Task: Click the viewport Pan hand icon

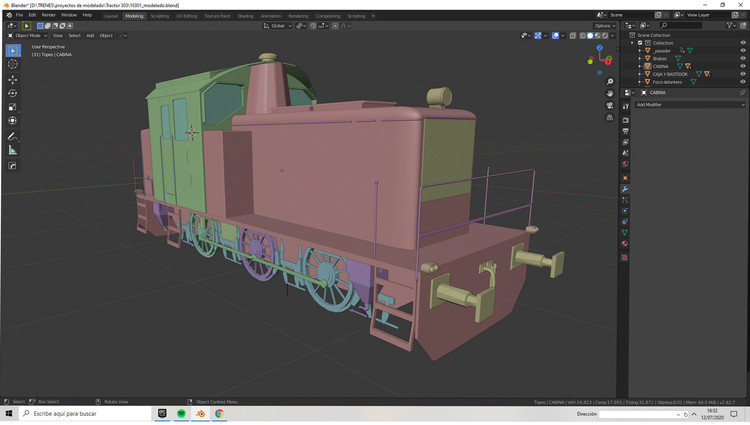Action: pyautogui.click(x=610, y=94)
